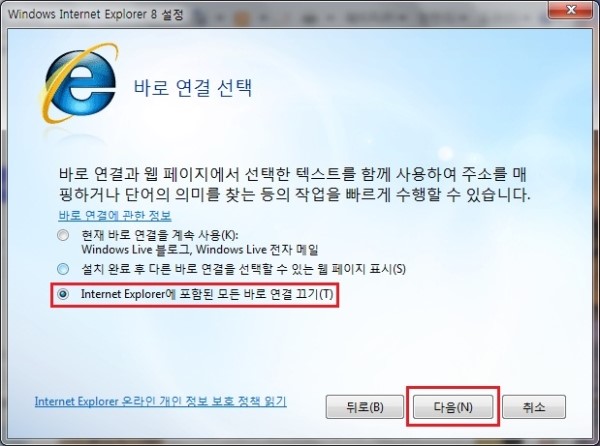Screen dimensions: 600x446
Task: Click the Internet Explorer logo icon
Action: click(79, 83)
